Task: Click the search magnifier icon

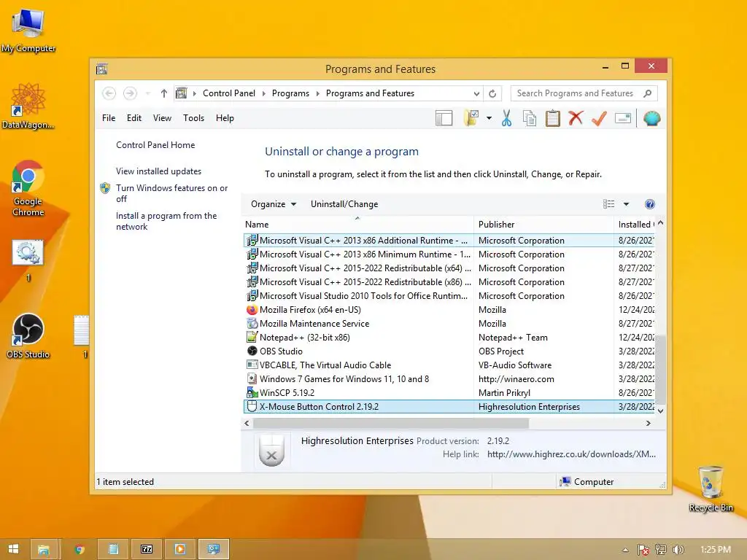Action: [648, 93]
